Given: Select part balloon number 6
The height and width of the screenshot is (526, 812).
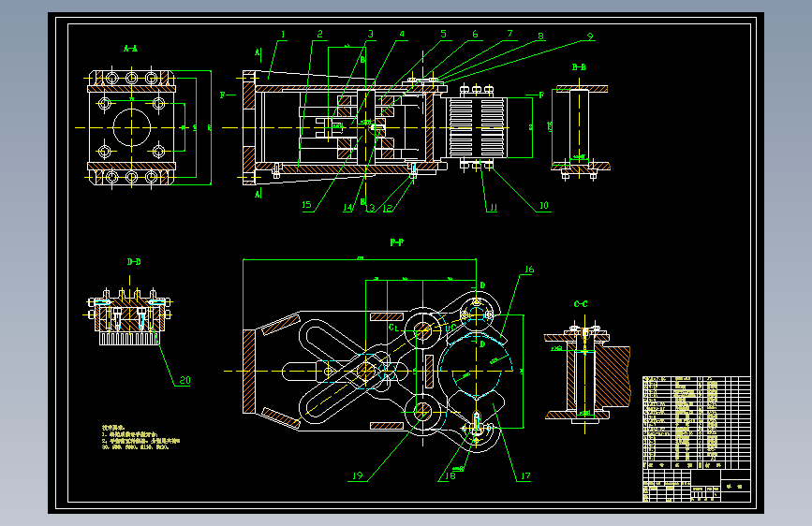Looking at the screenshot, I should (475, 35).
